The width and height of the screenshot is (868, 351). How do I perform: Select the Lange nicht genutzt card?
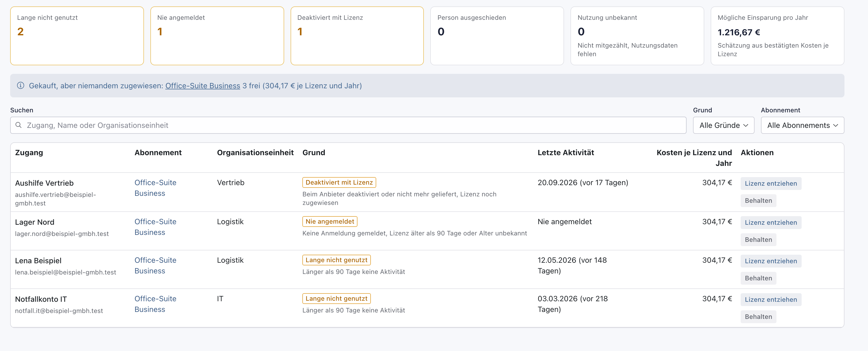point(77,36)
